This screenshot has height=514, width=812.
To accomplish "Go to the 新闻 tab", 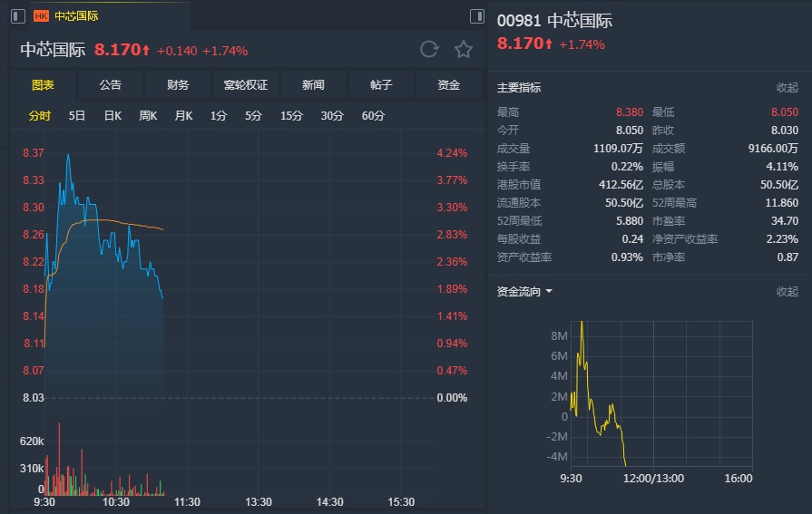I will tap(313, 85).
